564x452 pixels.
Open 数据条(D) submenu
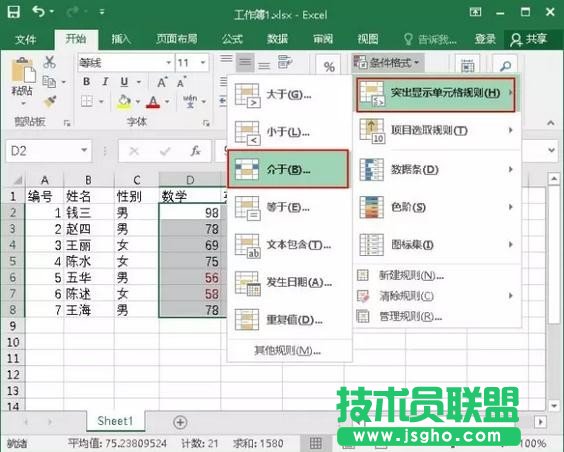[x=437, y=169]
